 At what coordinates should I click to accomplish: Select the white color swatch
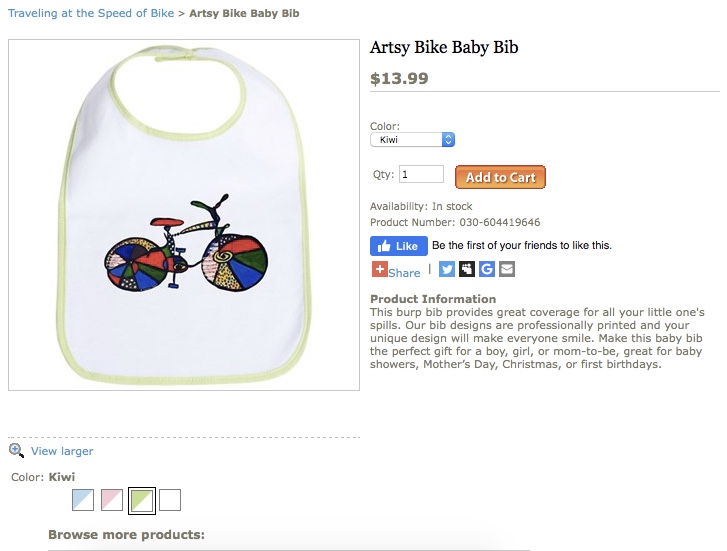coord(170,500)
